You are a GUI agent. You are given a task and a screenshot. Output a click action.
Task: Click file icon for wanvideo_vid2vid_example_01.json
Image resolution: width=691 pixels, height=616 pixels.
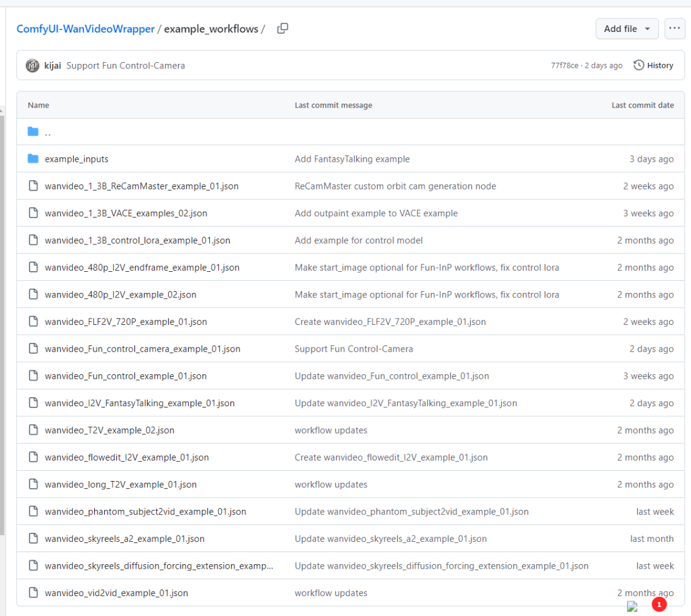[x=33, y=592]
